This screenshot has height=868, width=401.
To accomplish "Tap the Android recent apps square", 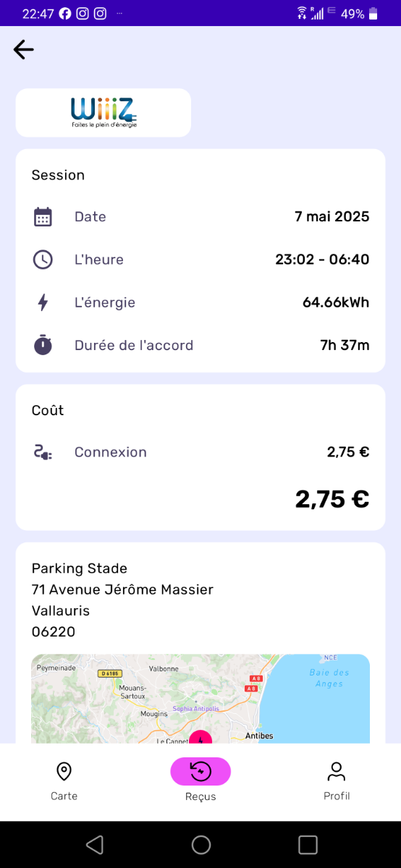I will (308, 845).
